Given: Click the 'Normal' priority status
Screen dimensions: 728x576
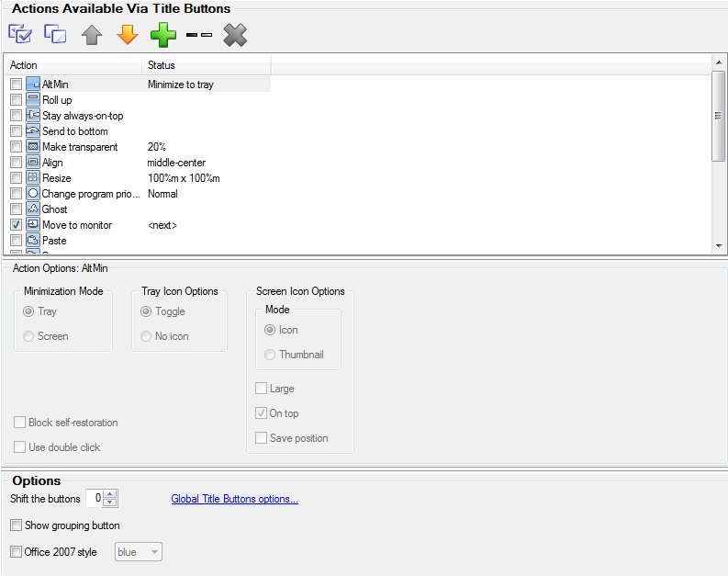Looking at the screenshot, I should tap(162, 194).
